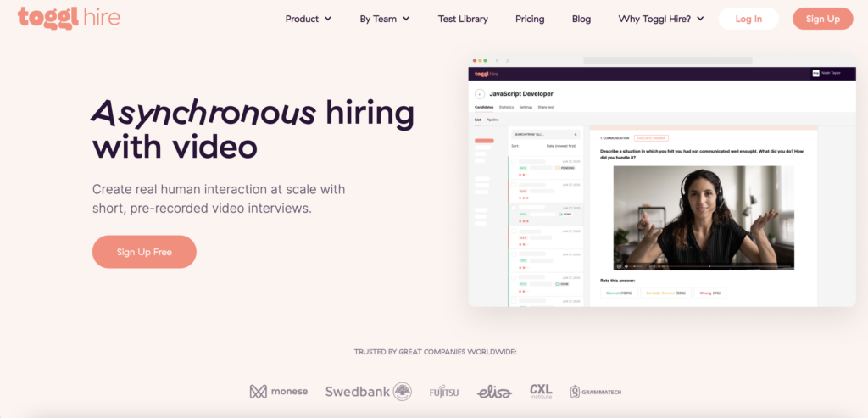
Task: Click the magnifier icon in candidate search
Action: (x=576, y=135)
